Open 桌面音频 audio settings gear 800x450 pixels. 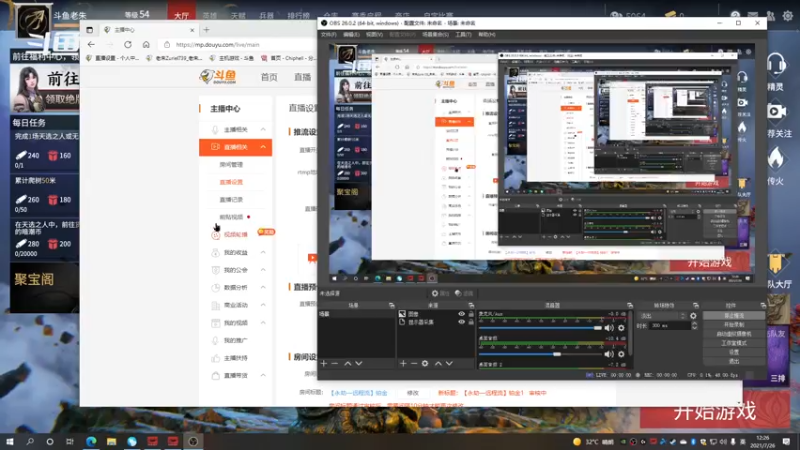[621, 354]
